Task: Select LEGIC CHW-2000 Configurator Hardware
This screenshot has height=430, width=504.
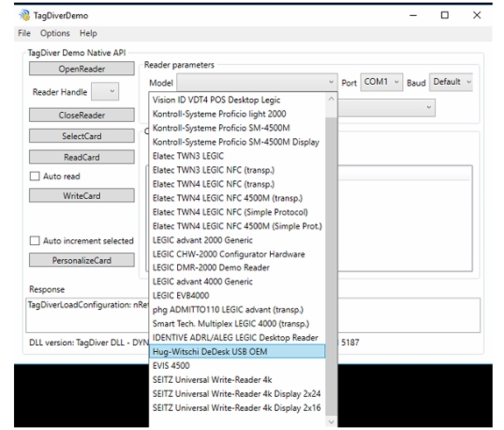Action: pyautogui.click(x=238, y=254)
